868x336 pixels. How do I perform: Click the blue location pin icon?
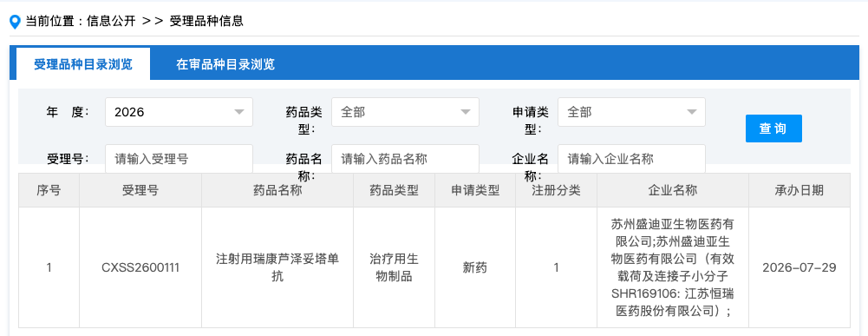[x=16, y=23]
